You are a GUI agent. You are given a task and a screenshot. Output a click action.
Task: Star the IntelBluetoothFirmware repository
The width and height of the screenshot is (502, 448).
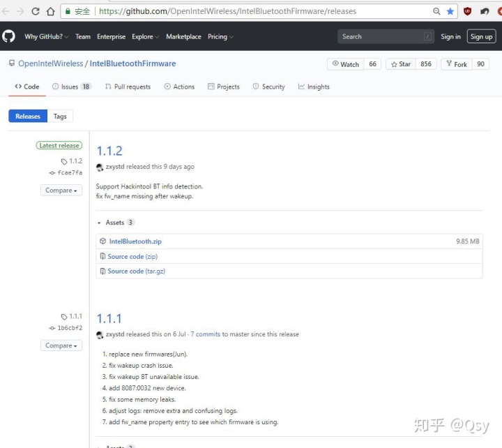point(401,64)
